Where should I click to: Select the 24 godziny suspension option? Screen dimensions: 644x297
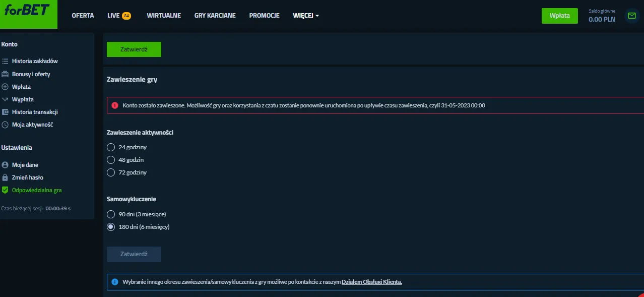point(111,147)
